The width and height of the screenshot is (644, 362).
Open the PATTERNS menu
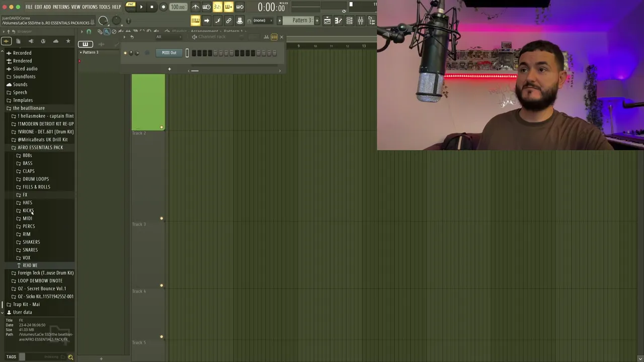(x=61, y=7)
